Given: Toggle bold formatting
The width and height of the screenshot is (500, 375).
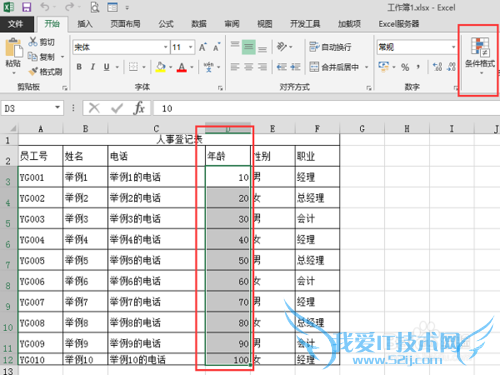Looking at the screenshot, I should click(x=79, y=67).
